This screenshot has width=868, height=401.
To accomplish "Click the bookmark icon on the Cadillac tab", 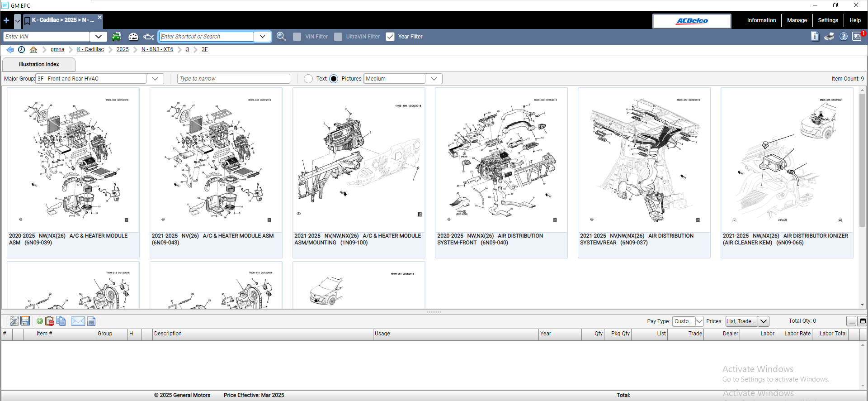I will (27, 21).
